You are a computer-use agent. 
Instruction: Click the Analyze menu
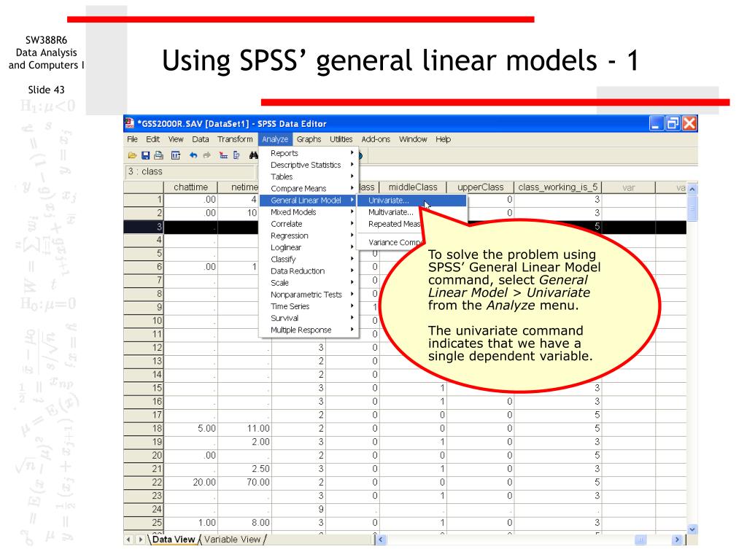275,139
